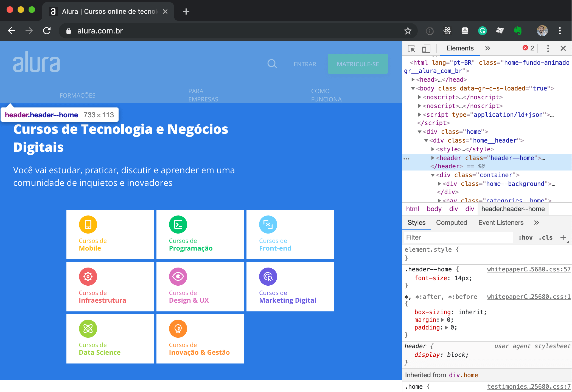The image size is (572, 392).
Task: Open Chrome's three-dot menu
Action: click(x=560, y=31)
